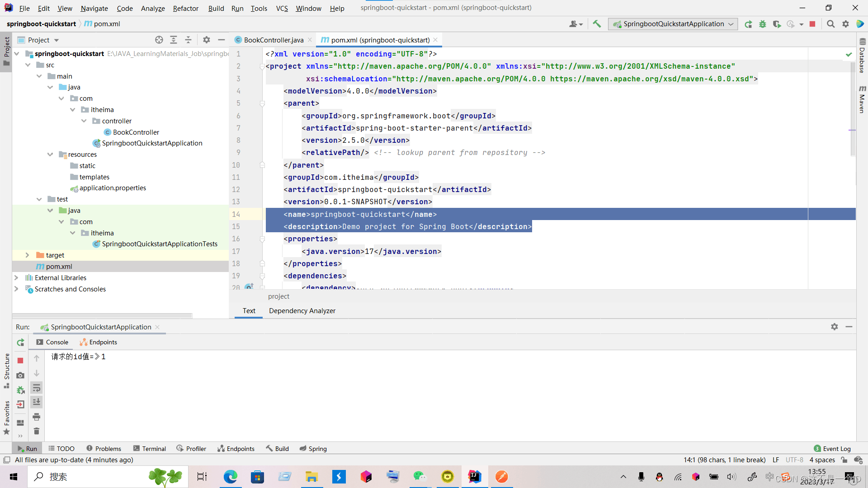Select Opened File locate icon in the Project panel
The image size is (868, 488).
159,40
